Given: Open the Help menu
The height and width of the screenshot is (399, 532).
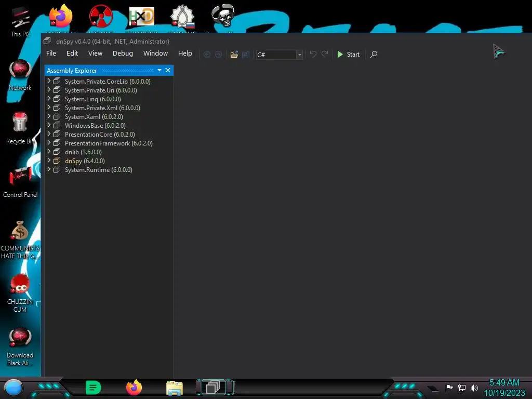Looking at the screenshot, I should pos(185,54).
